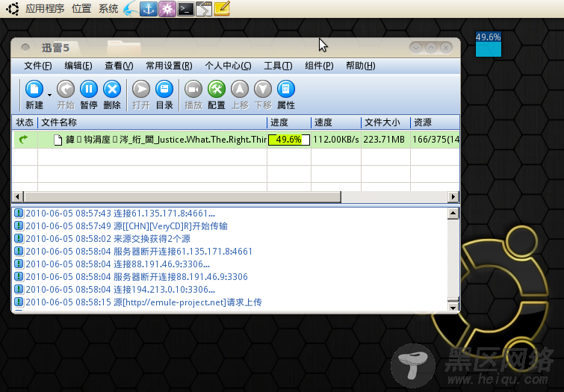Screen dimensions: 564x392
Task: Sort by the 文件名称 column header
Action: tap(152, 122)
